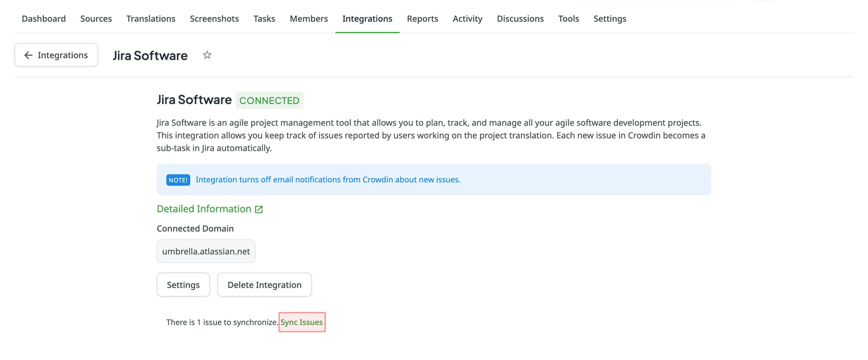Open project Settings tab in navigation

point(609,18)
